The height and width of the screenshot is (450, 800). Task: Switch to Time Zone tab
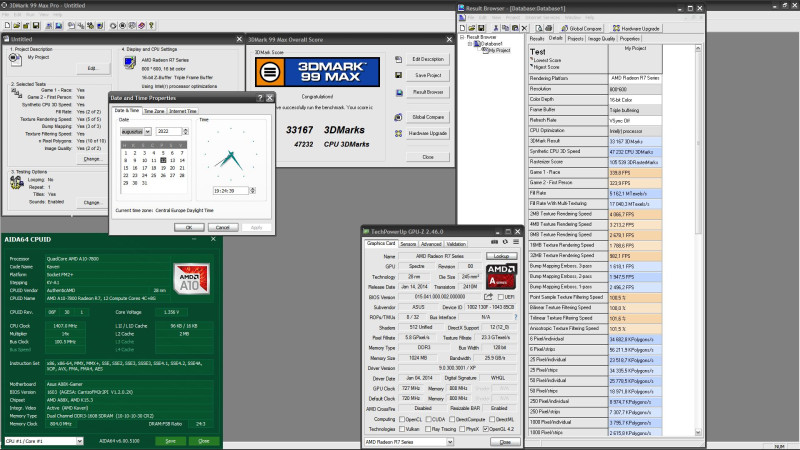click(x=154, y=111)
